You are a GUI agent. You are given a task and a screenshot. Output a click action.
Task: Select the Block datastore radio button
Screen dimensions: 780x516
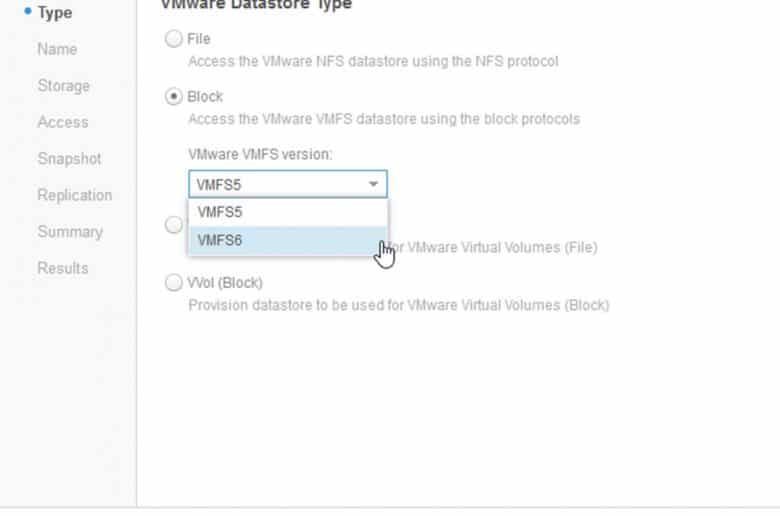tap(174, 96)
